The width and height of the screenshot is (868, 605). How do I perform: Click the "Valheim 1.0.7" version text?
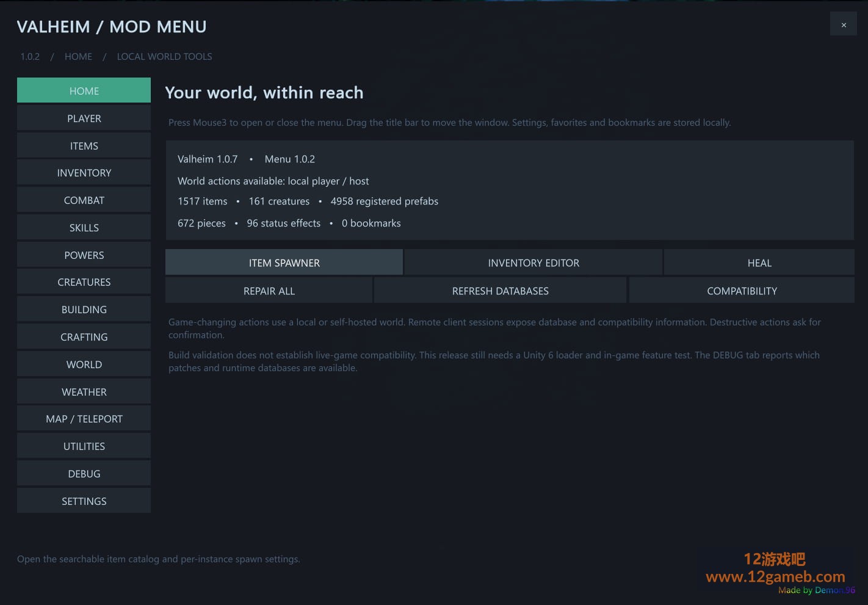[208, 159]
